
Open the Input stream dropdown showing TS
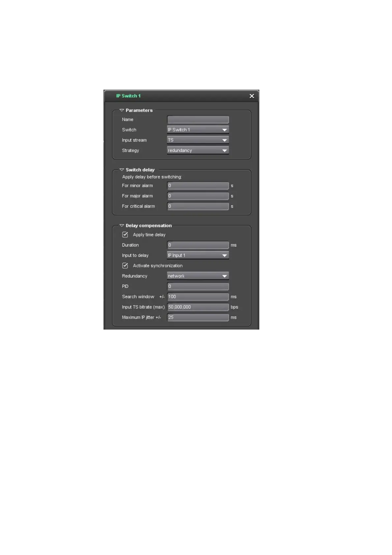(x=198, y=140)
